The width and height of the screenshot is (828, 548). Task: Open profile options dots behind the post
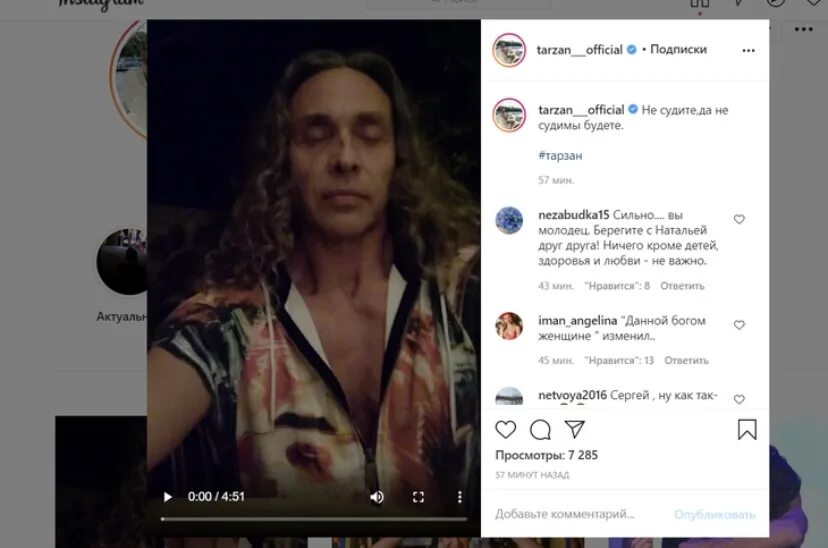pyautogui.click(x=804, y=29)
